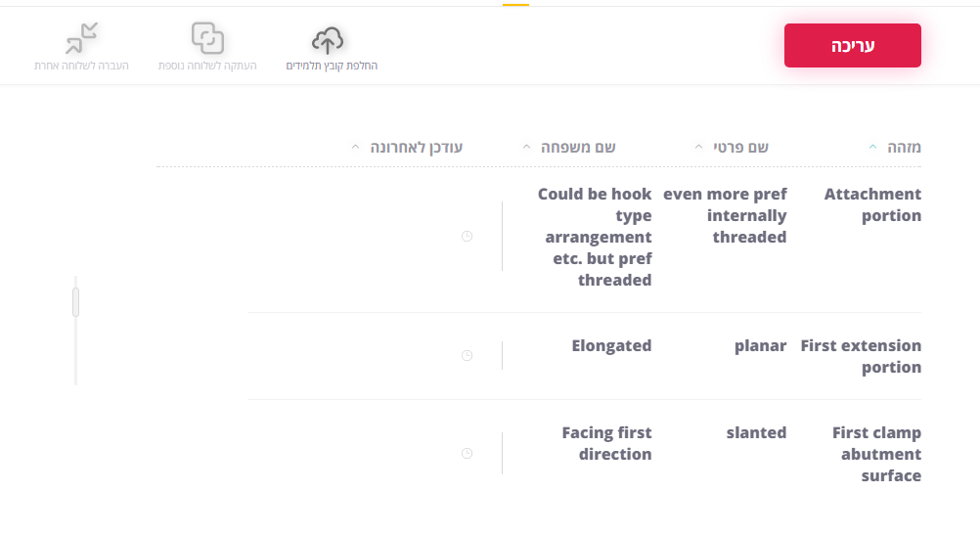
Task: Click the arrows icon above העברה לשלוחה אחרת
Action: point(81,38)
